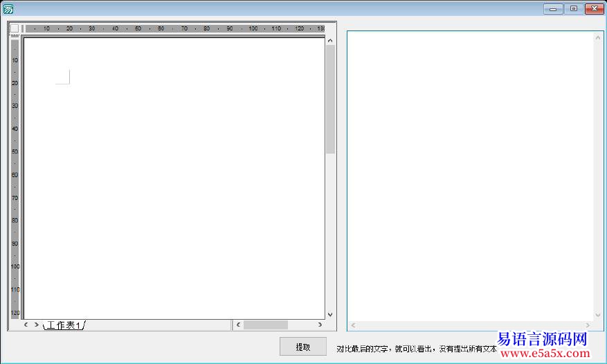Screen dimensions: 607x364
Task: Click the spreadsheet horizontal scrollbar left arrow
Action: click(239, 325)
